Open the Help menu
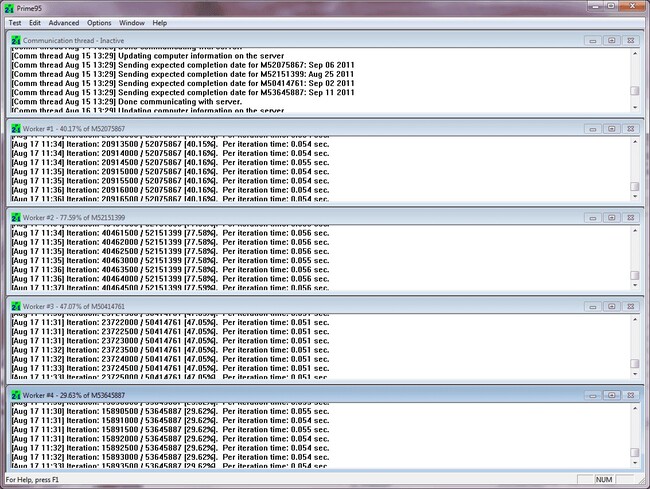650x489 pixels. [160, 23]
